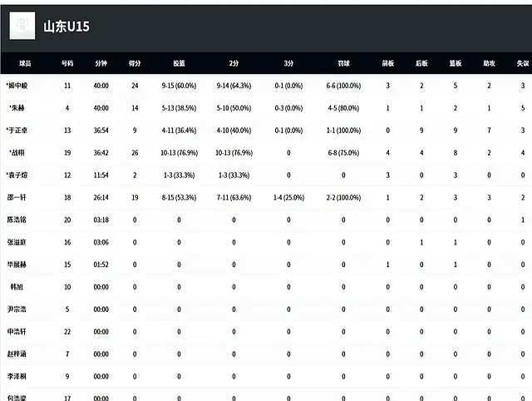
Task: Click the 号码 column header
Action: click(x=66, y=62)
